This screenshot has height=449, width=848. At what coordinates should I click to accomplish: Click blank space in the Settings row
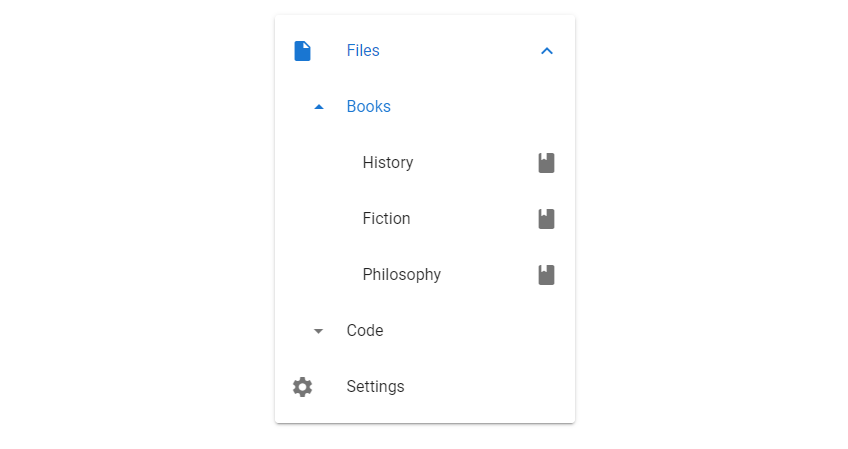point(487,387)
